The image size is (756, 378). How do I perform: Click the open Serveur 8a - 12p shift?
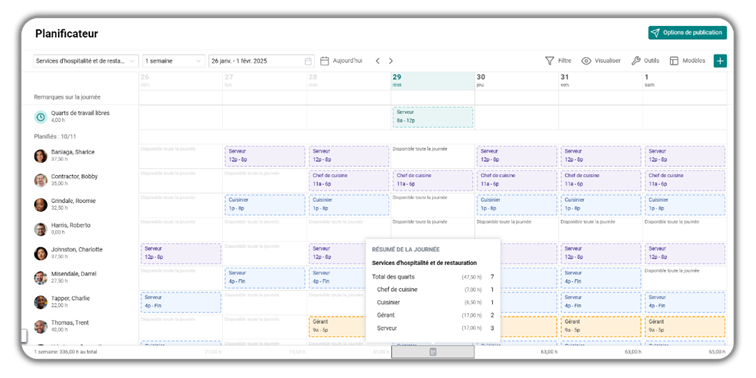(x=432, y=117)
